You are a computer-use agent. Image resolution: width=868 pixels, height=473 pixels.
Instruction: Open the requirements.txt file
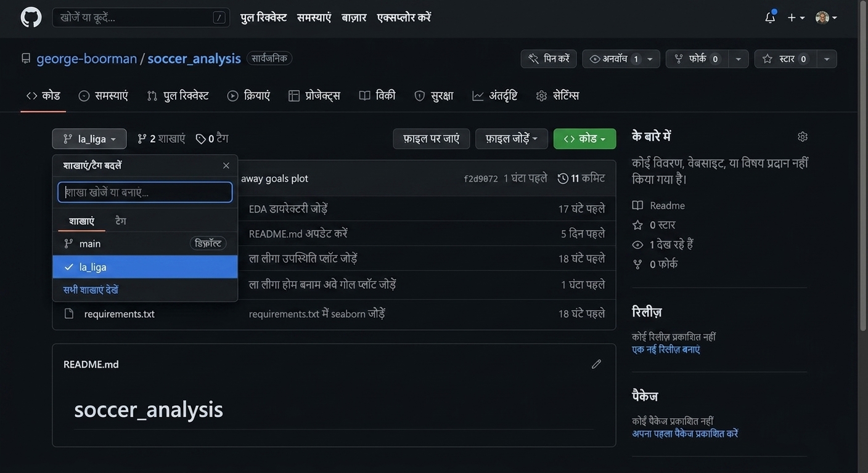coord(120,314)
